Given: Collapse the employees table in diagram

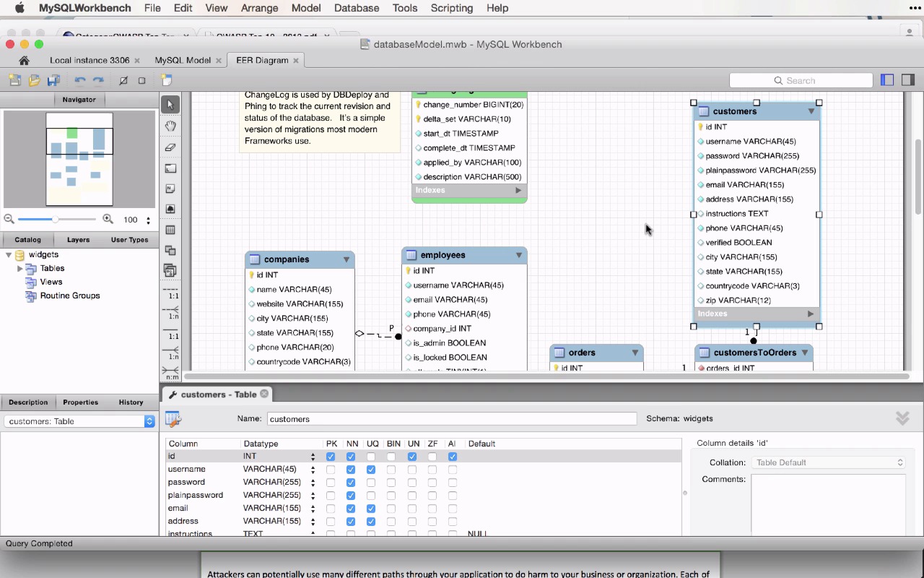Looking at the screenshot, I should click(519, 255).
